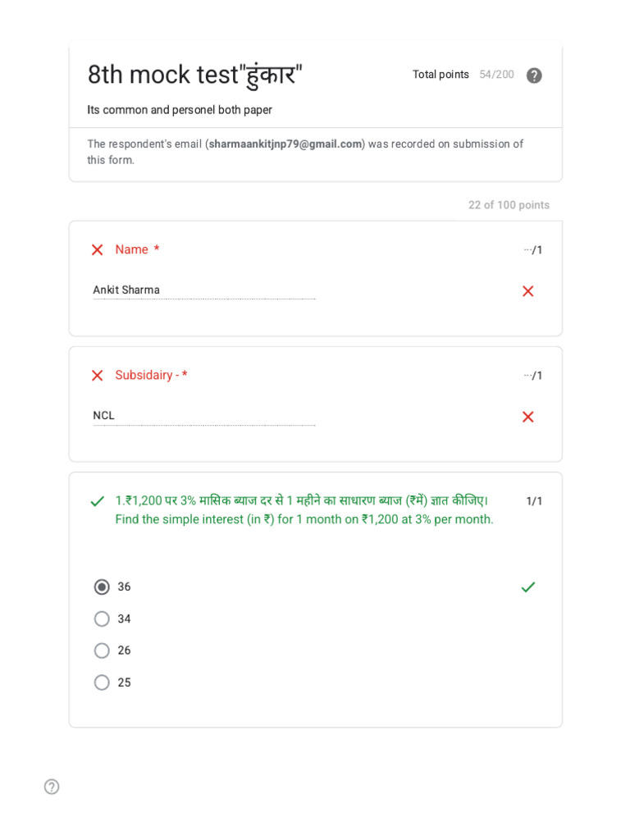
Task: Select the radio option 36
Action: pyautogui.click(x=102, y=587)
